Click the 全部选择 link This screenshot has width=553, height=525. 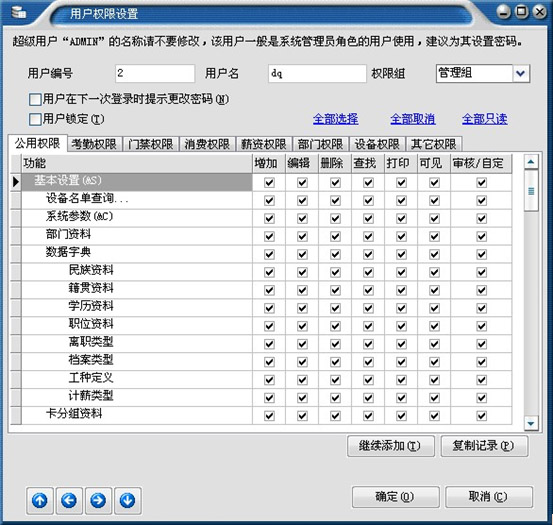335,119
